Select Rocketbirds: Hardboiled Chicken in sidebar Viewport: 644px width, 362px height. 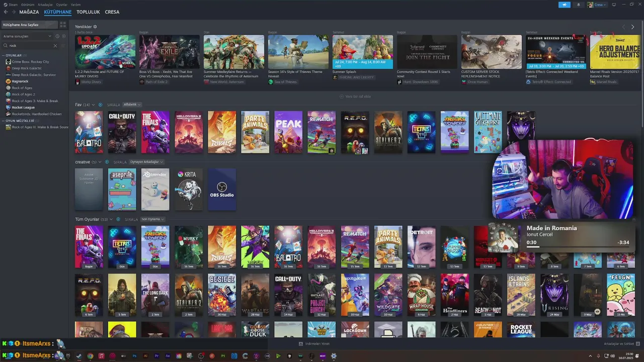click(x=37, y=114)
